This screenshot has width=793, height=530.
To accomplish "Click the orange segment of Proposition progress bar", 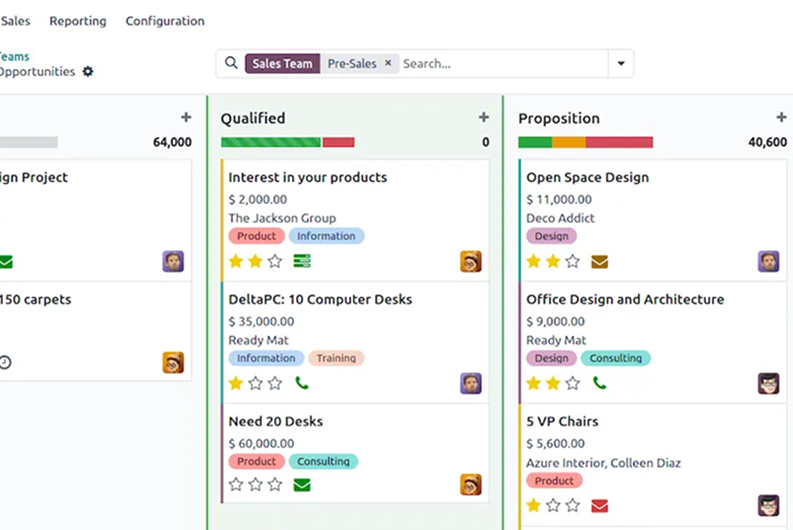I will [568, 142].
